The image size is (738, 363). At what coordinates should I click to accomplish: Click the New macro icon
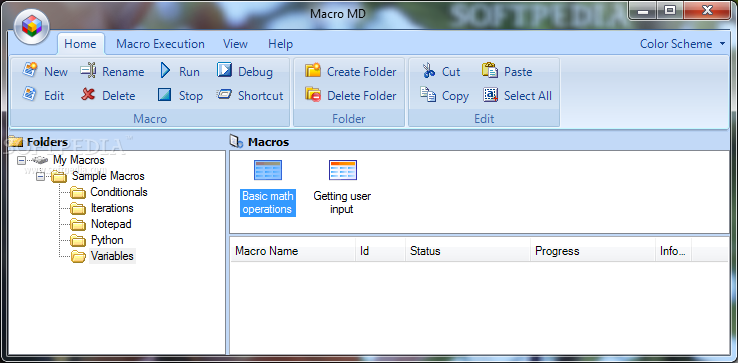point(30,70)
